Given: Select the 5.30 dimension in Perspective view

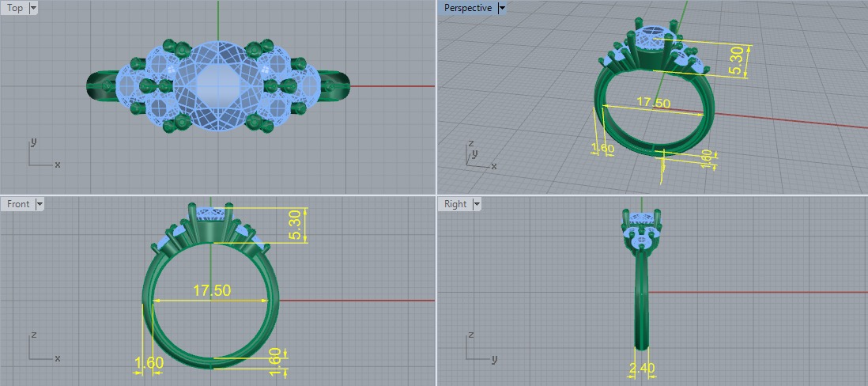Looking at the screenshot, I should point(736,62).
